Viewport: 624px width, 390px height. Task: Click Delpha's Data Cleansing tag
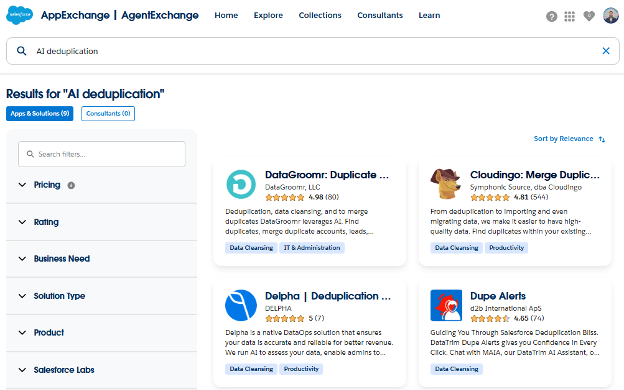click(x=251, y=369)
